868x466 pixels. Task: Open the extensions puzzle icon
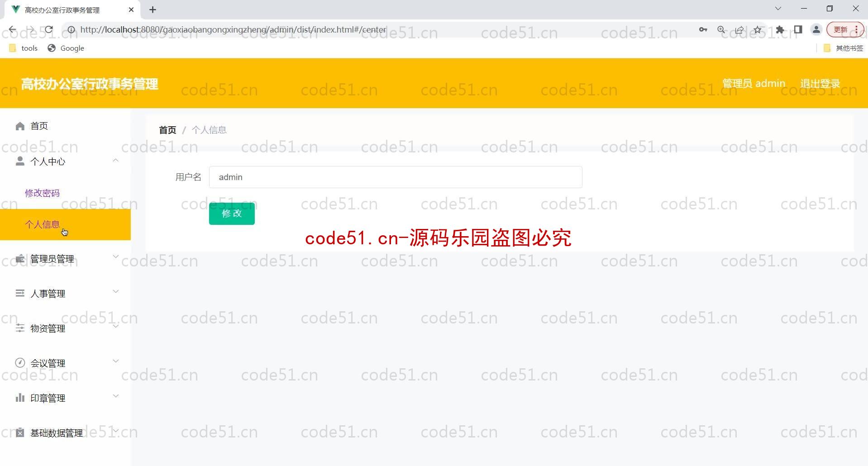[x=780, y=30]
